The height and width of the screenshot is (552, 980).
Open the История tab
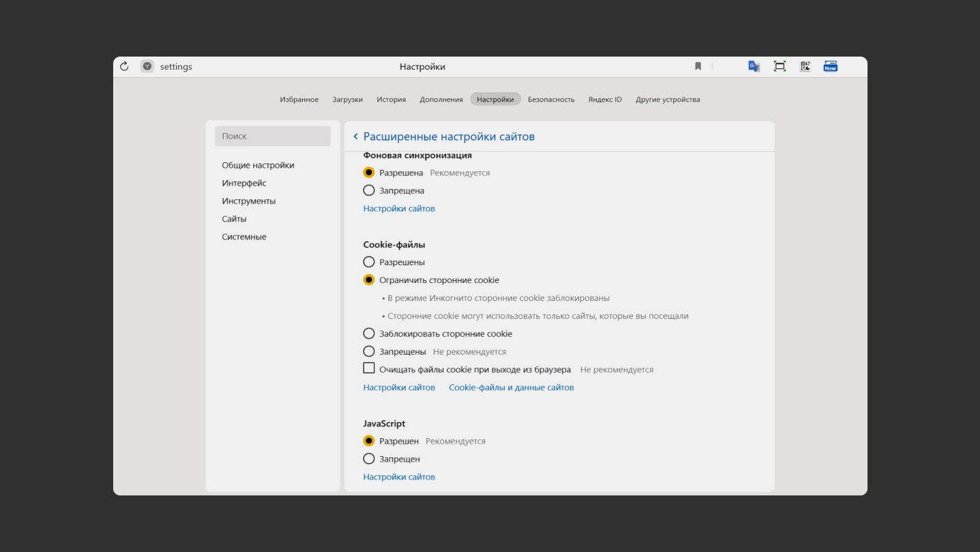pos(391,99)
